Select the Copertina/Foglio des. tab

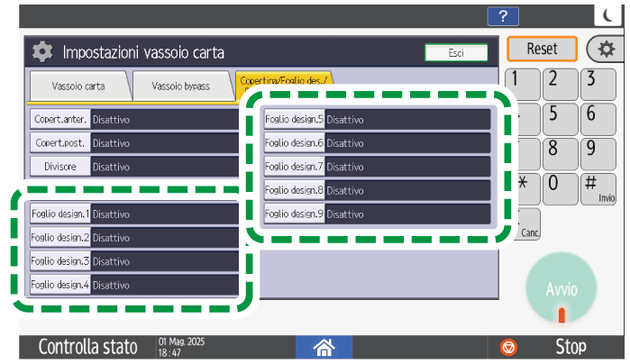coord(284,80)
